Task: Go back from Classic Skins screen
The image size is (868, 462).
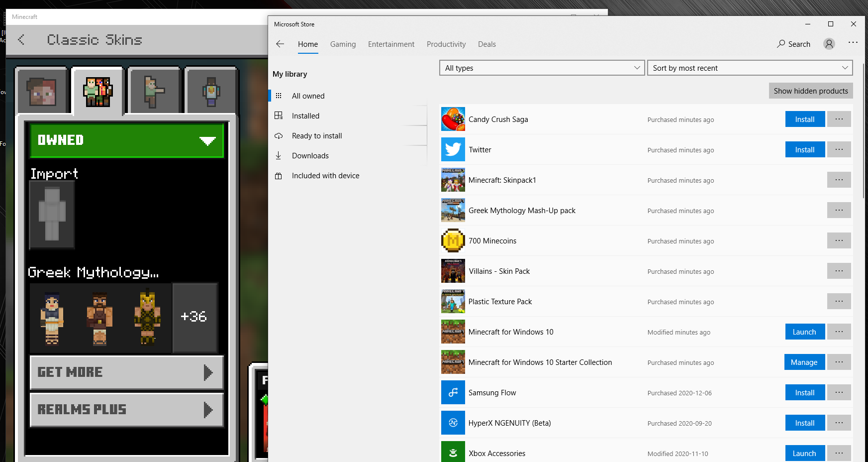Action: pos(21,40)
